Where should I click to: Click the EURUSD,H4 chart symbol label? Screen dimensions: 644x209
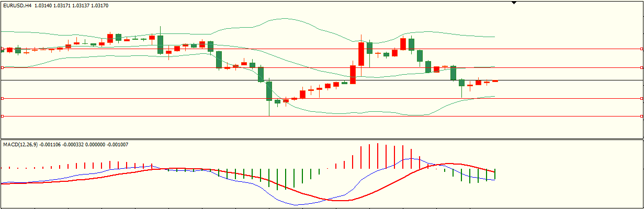(17, 5)
